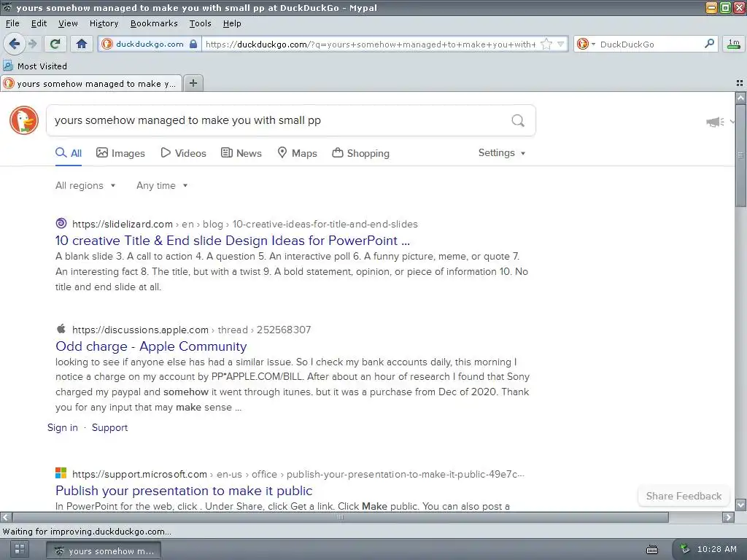
Task: Open the search engine selector dropdown
Action: tap(586, 44)
